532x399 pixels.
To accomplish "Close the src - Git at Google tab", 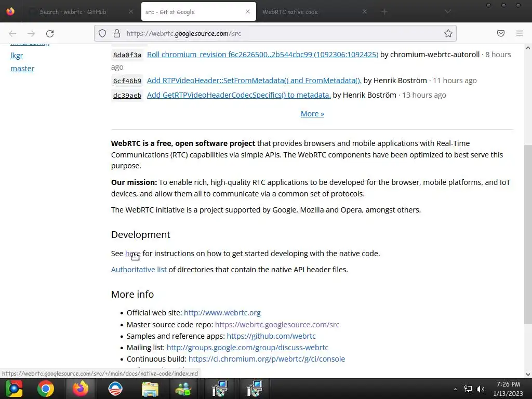I will [248, 11].
